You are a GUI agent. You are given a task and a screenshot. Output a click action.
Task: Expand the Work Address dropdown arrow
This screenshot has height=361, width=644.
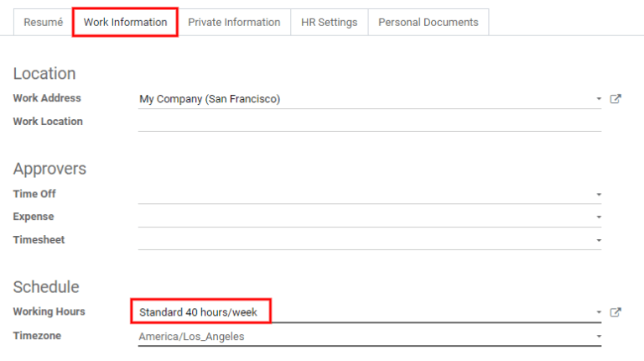pos(599,99)
